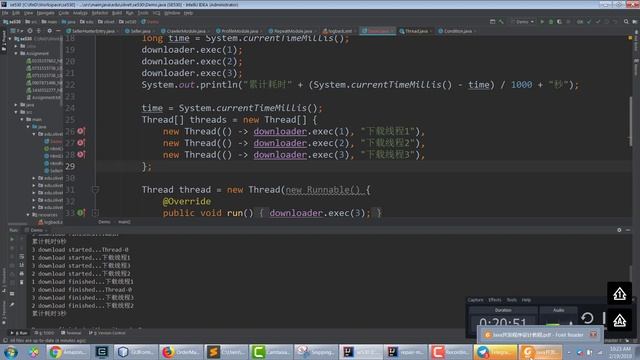This screenshot has width=640, height=360.
Task: Open the View menu
Action: coord(28,13)
